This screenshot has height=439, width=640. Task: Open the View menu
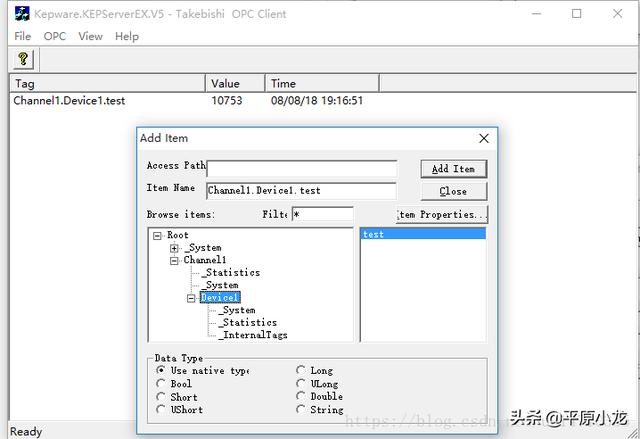[90, 36]
